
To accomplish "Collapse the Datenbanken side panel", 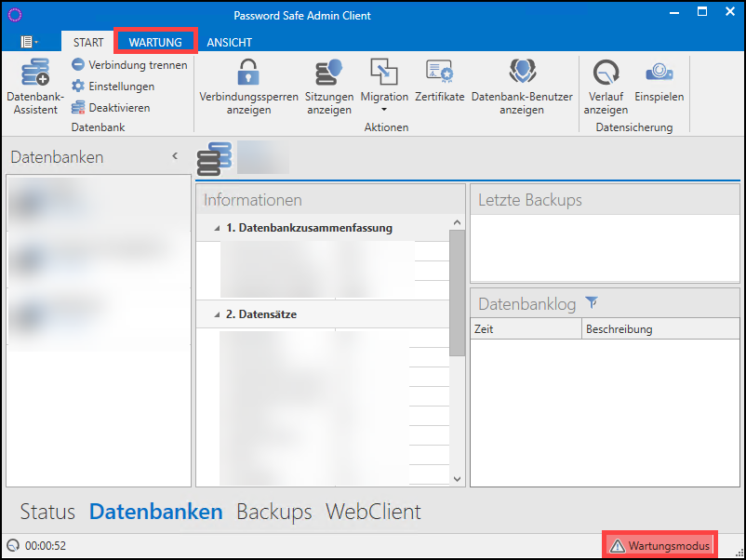I will point(175,155).
